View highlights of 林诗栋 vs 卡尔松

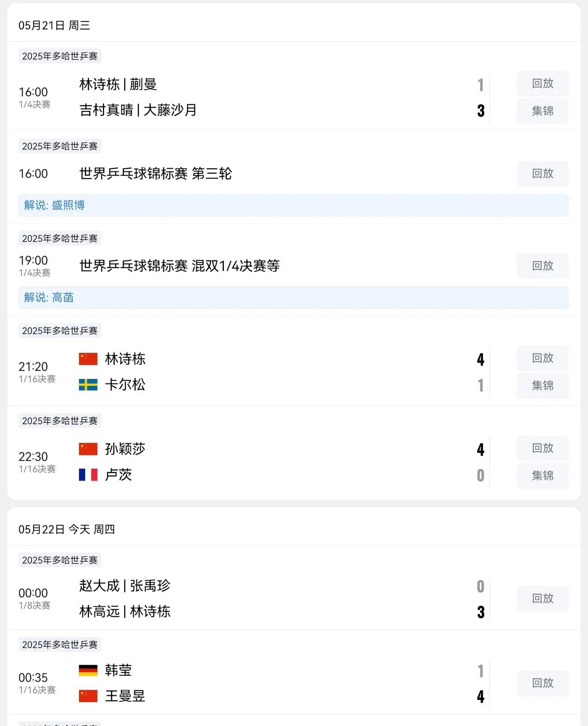click(x=542, y=385)
